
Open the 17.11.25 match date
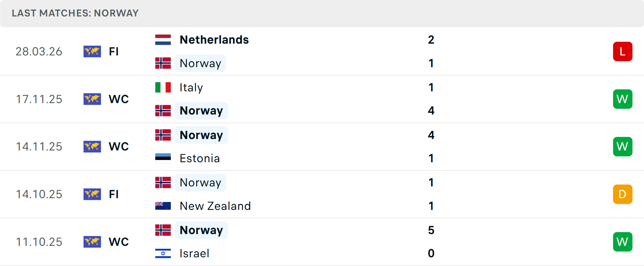tap(39, 99)
